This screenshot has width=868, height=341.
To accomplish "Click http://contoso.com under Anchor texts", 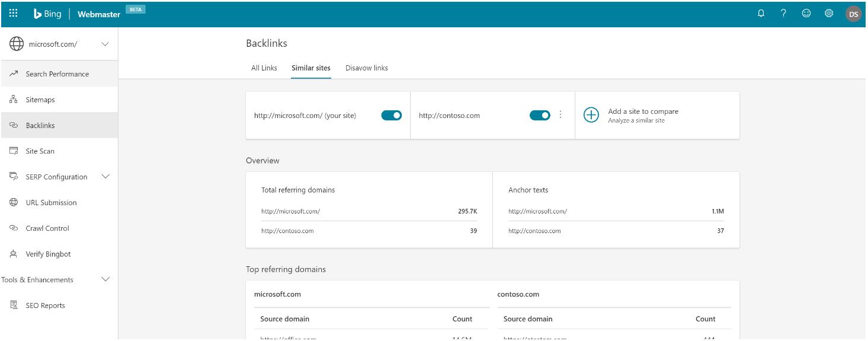I will (x=534, y=231).
